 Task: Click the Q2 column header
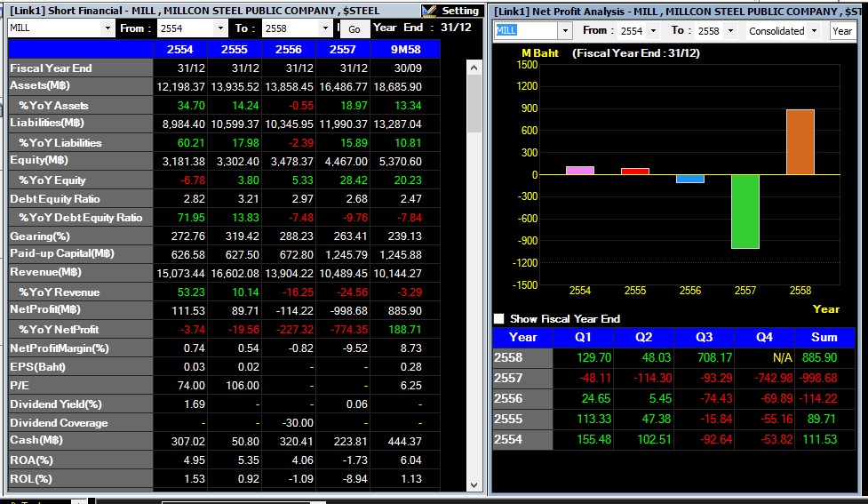[x=643, y=337]
